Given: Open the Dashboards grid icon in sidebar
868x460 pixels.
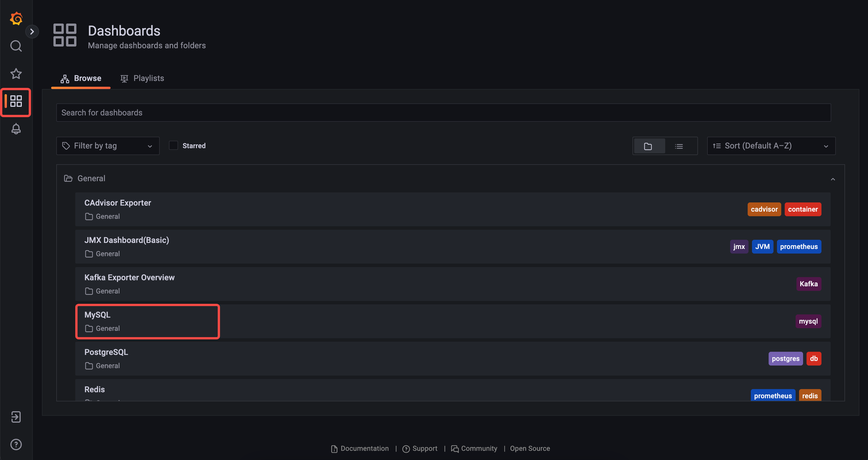Looking at the screenshot, I should pos(16,101).
